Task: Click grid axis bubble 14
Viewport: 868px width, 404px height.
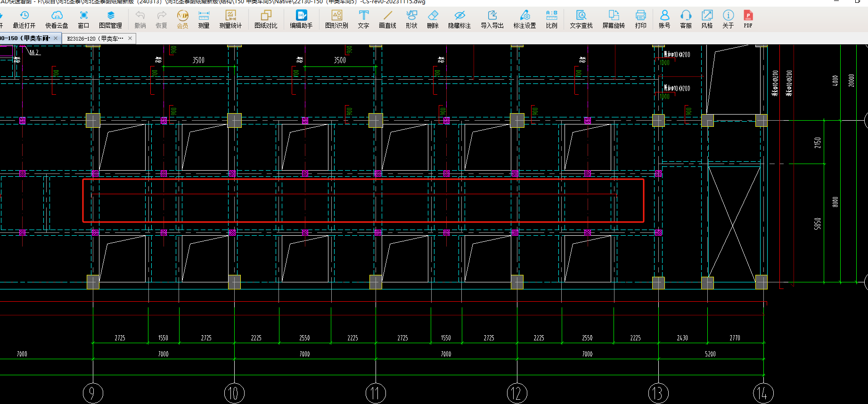Action: (x=763, y=393)
